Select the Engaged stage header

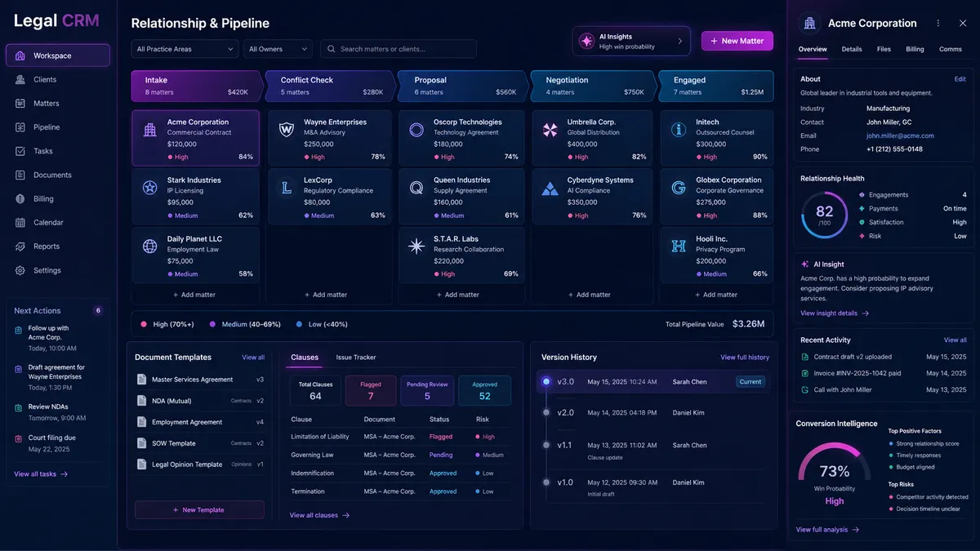click(717, 86)
